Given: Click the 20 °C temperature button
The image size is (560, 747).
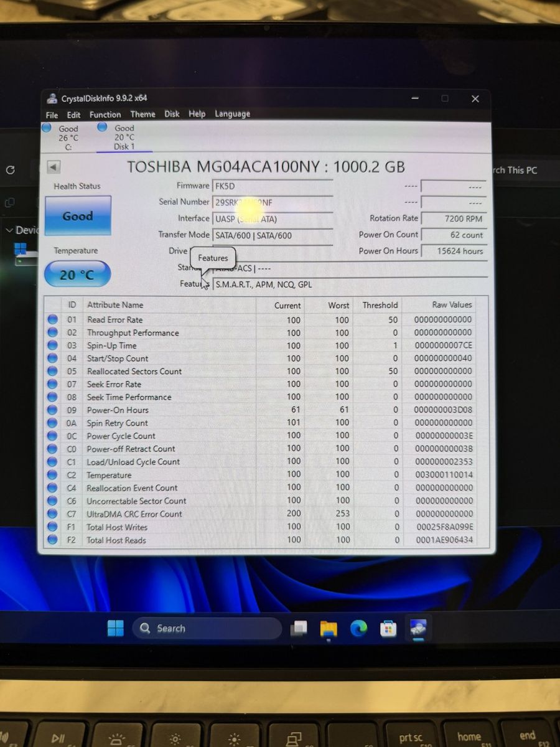Looking at the screenshot, I should (77, 274).
